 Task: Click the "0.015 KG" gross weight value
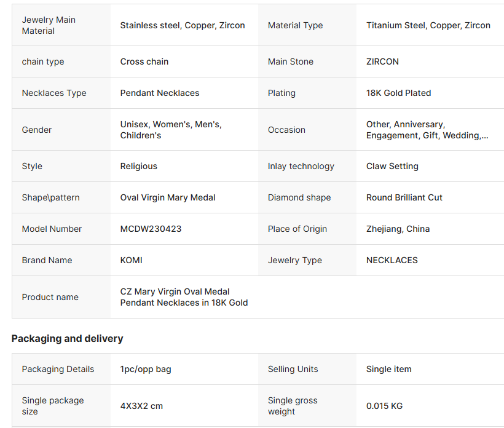point(384,406)
